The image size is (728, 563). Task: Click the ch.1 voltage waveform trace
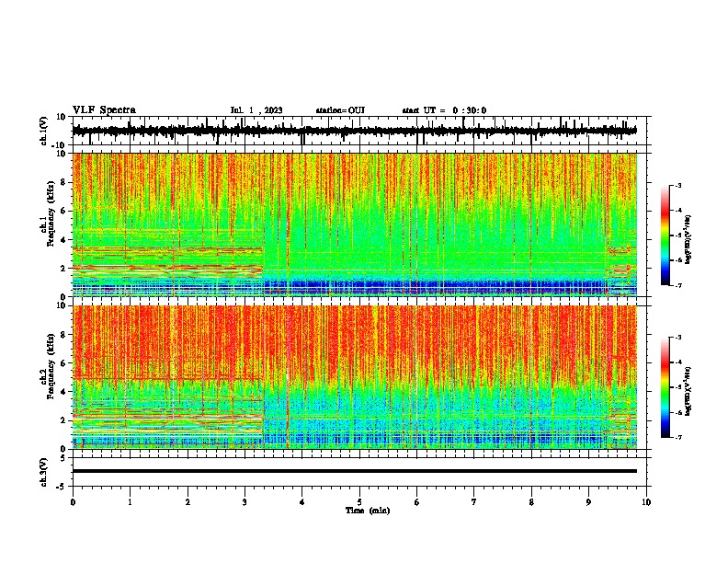(x=354, y=131)
